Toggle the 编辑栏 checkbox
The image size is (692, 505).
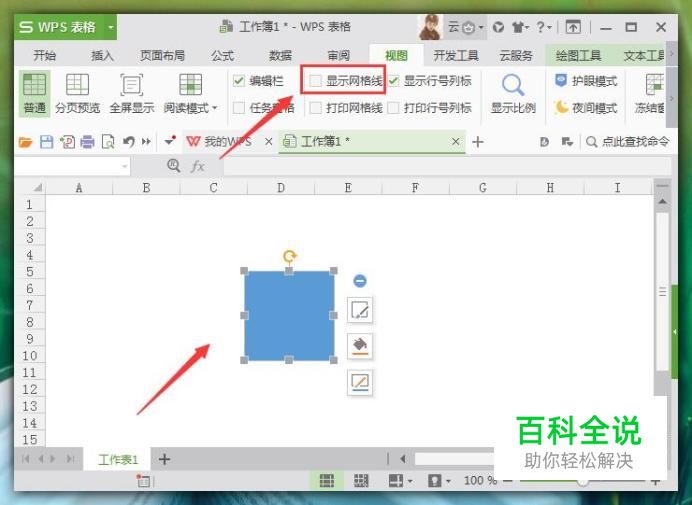tap(239, 81)
